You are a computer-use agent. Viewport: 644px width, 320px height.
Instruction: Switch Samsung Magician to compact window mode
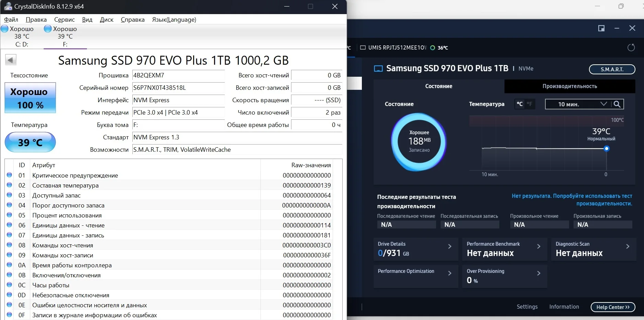coord(601,28)
